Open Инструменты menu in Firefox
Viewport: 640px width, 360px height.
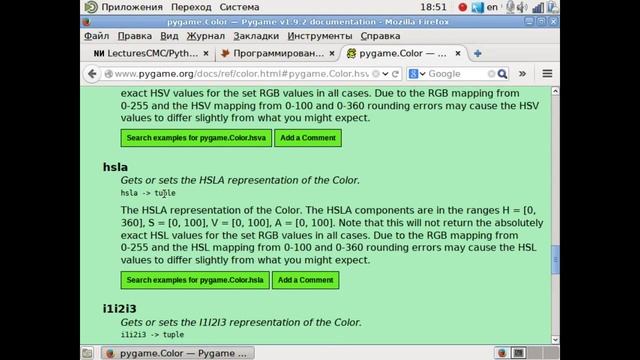(320, 36)
